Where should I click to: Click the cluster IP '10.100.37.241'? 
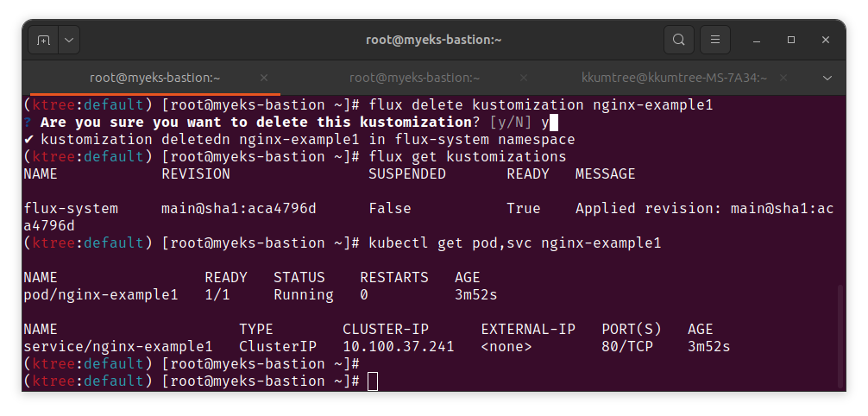pos(399,347)
